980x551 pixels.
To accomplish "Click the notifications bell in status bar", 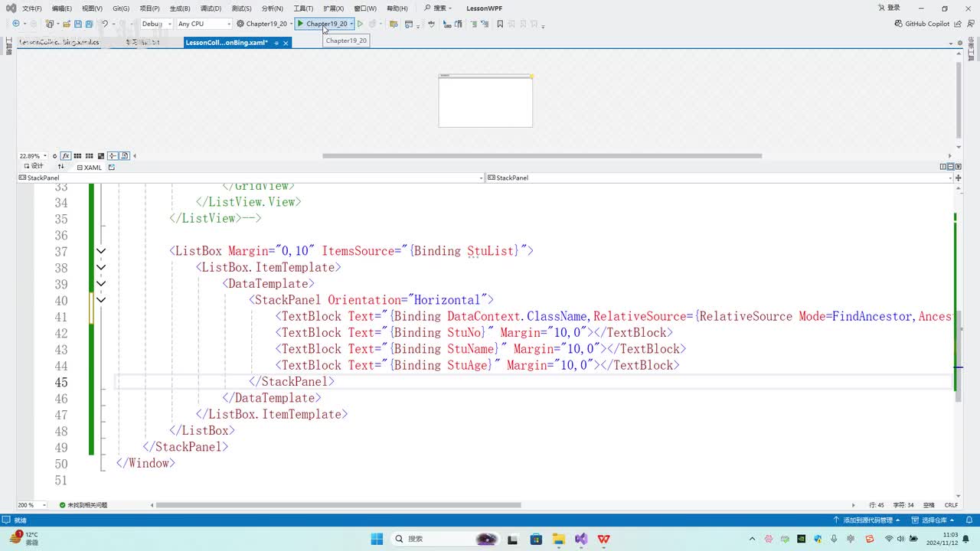I will coord(968,520).
